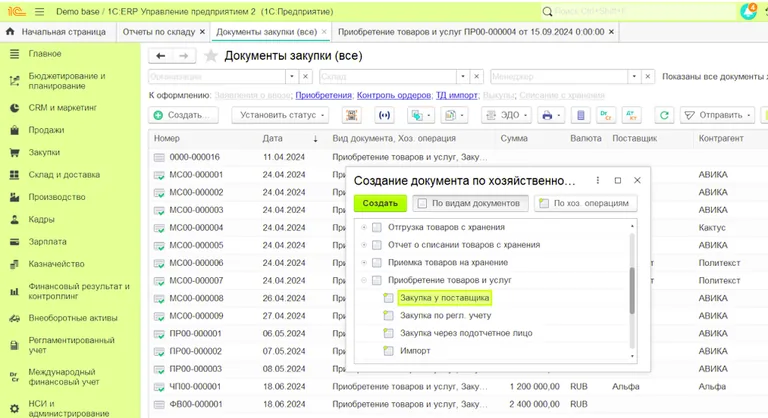
Task: Collapse the 'Приобретение товаров и услуг' node
Action: pos(363,280)
